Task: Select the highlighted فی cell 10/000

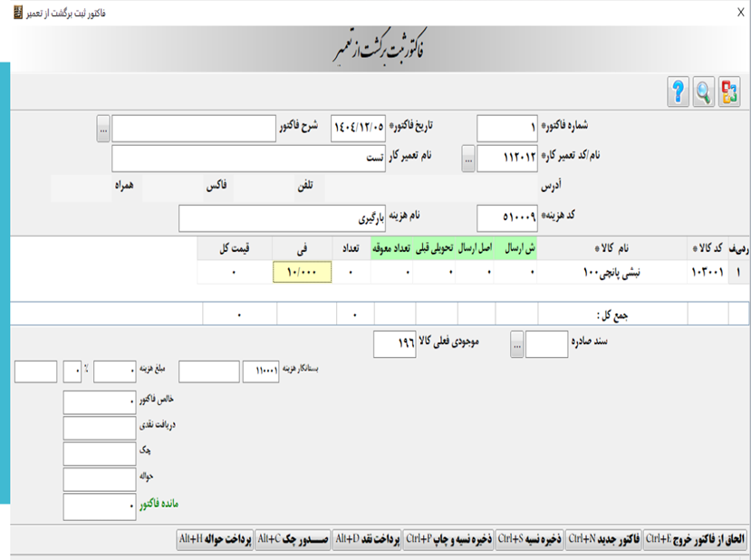Action: point(303,272)
